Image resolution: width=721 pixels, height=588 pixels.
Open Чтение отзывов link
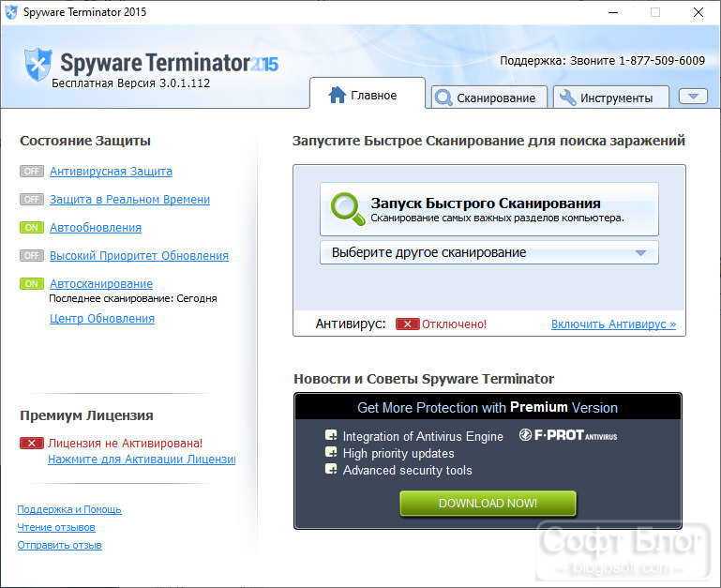[56, 527]
